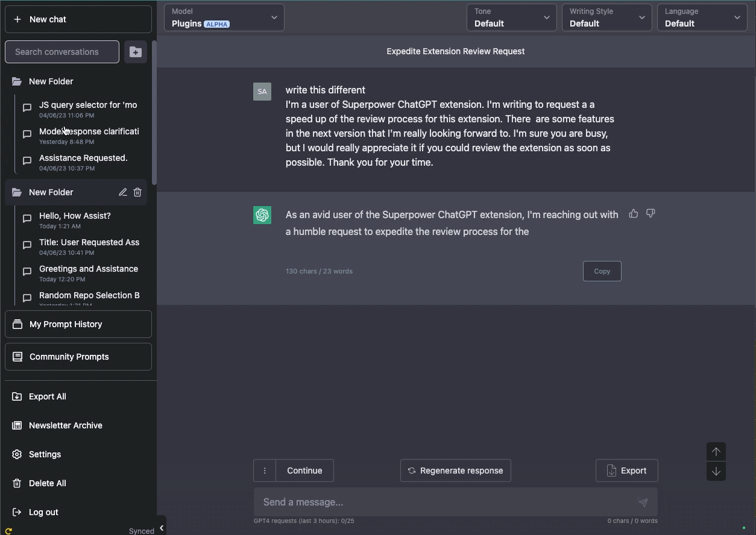The image size is (756, 535).
Task: Click the thumbs down icon on the response
Action: 650,213
